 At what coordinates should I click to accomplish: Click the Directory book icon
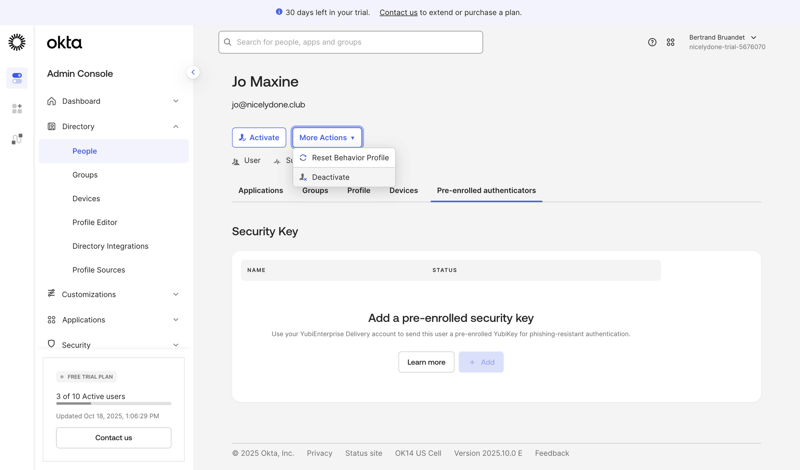[52, 126]
